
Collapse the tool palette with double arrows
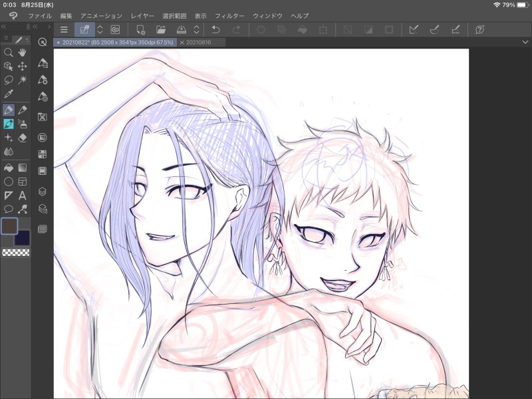point(4,27)
